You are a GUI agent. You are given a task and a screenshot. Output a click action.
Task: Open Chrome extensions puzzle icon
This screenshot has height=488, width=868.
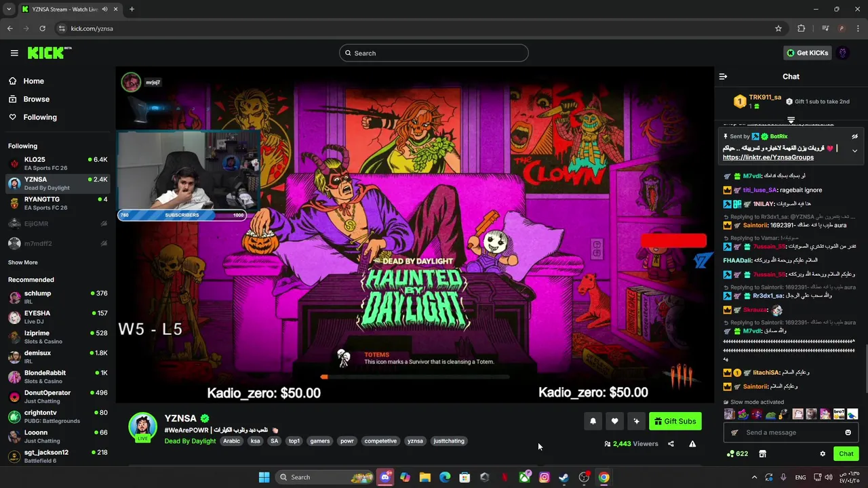point(802,28)
